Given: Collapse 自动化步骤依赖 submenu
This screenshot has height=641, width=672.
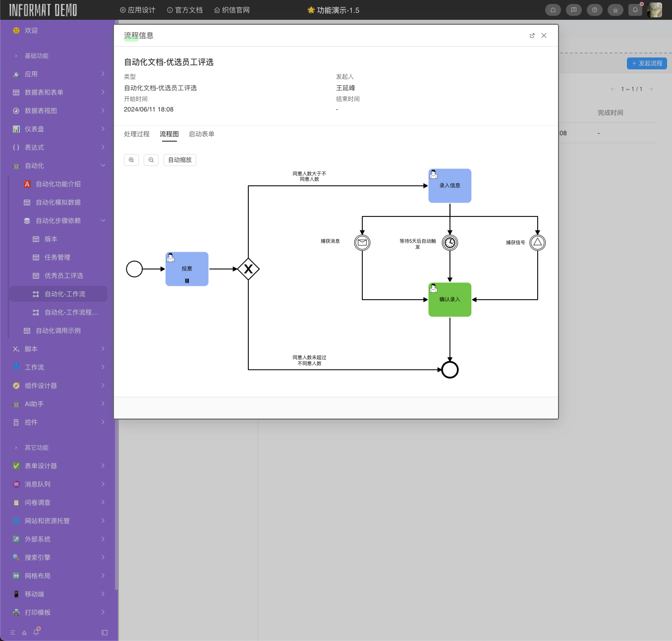Looking at the screenshot, I should [x=103, y=220].
